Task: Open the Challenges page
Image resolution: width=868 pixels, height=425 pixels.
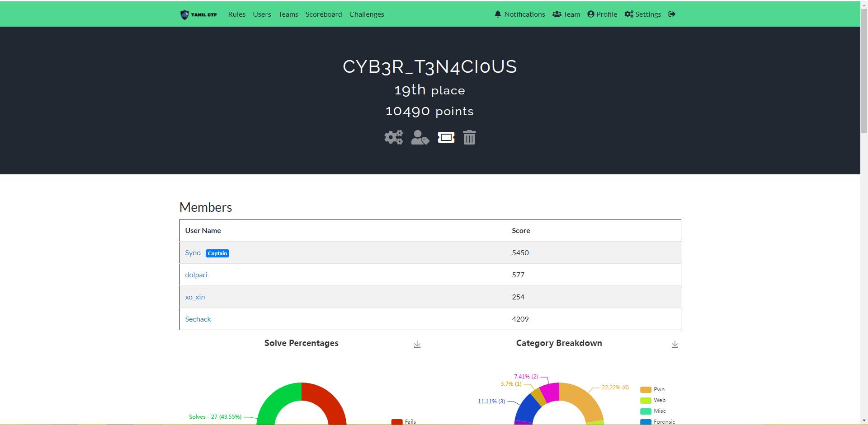Action: tap(367, 14)
